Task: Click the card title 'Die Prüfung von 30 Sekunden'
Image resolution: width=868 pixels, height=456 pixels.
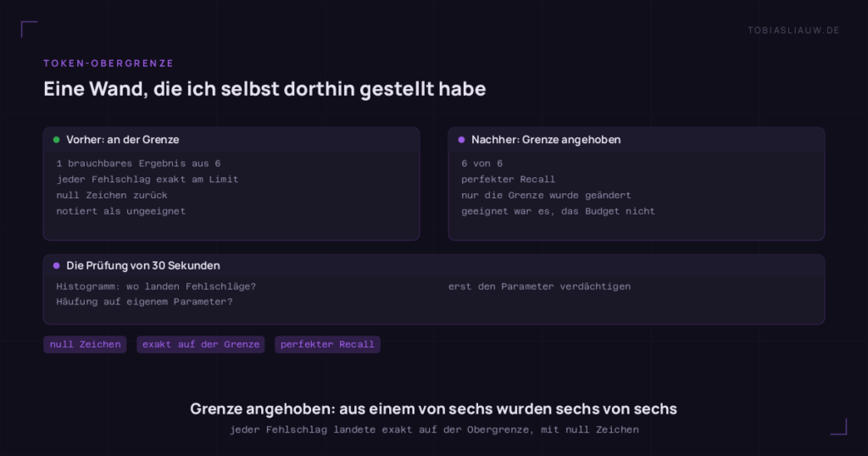Action: tap(143, 265)
